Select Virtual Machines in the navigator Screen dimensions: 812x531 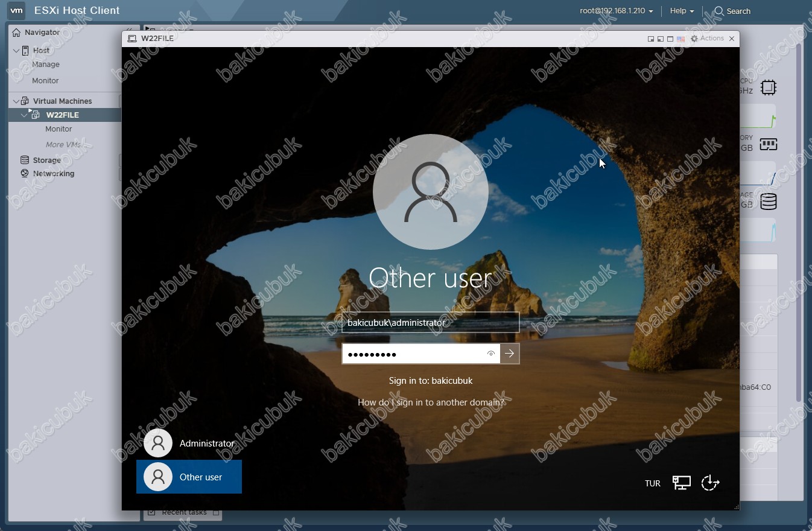coord(62,101)
